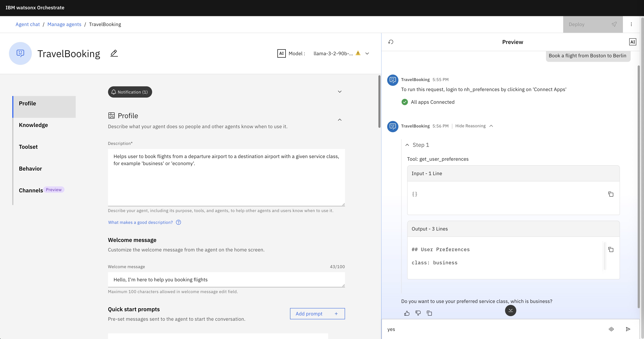Open the vertical three-dot overflow menu
The width and height of the screenshot is (644, 339).
pyautogui.click(x=631, y=24)
